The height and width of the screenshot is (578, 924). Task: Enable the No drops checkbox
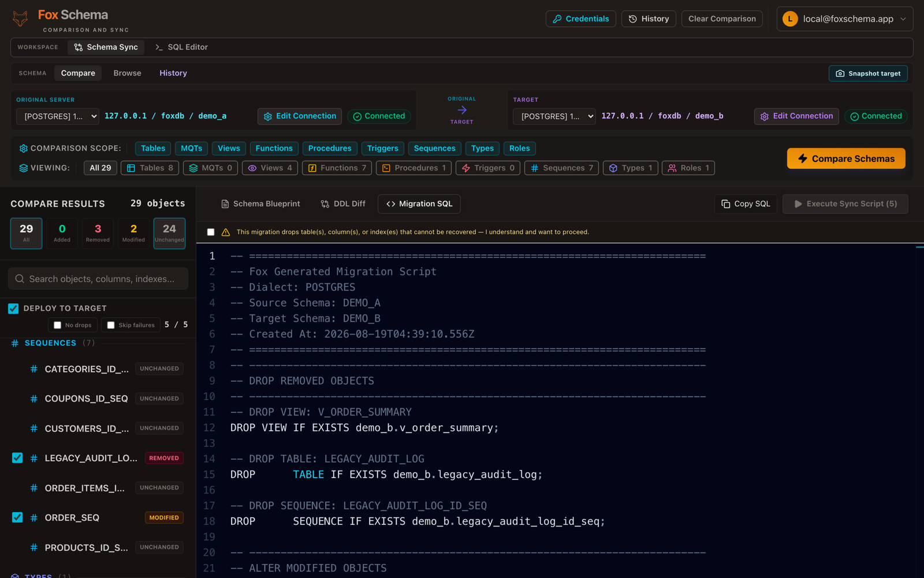[57, 325]
